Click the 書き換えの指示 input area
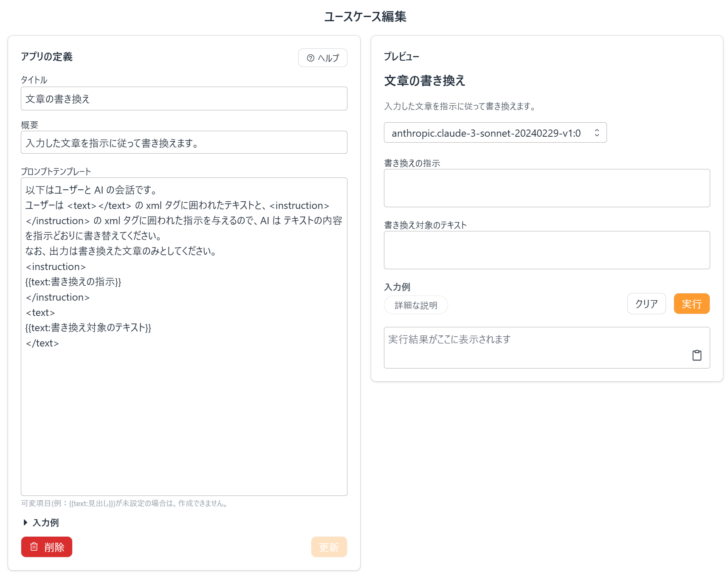The width and height of the screenshot is (728, 577). pyautogui.click(x=547, y=188)
